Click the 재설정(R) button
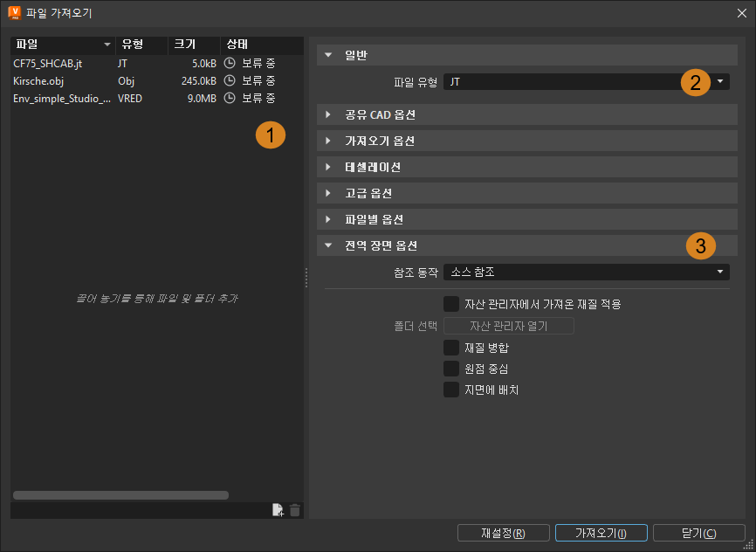This screenshot has height=552, width=756. click(x=504, y=533)
